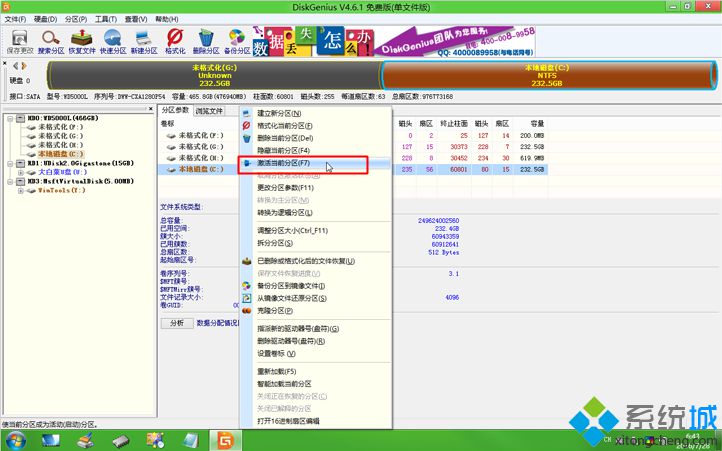This screenshot has width=722, height=451.
Task: Click the 格式化 (Format) toolbar icon
Action: coord(175,42)
